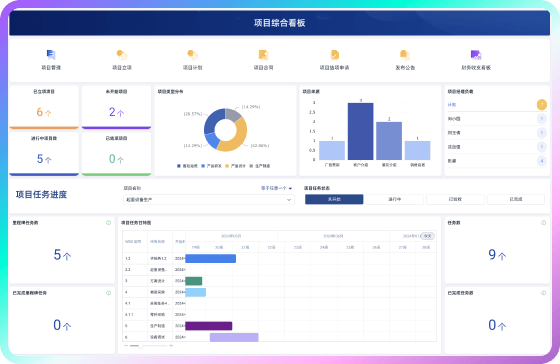
Task: Open the 财务收支看板 chart icon
Action: (476, 55)
